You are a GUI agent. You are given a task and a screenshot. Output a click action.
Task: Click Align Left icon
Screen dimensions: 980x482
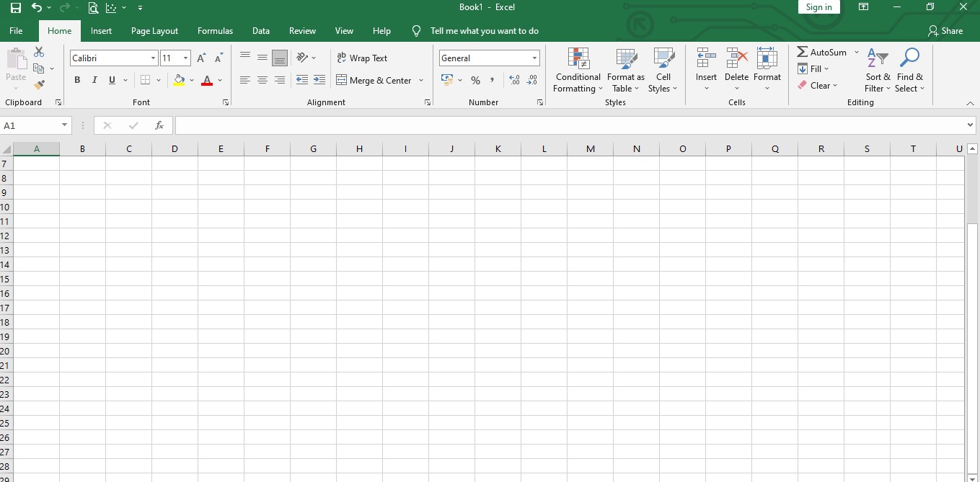tap(245, 80)
